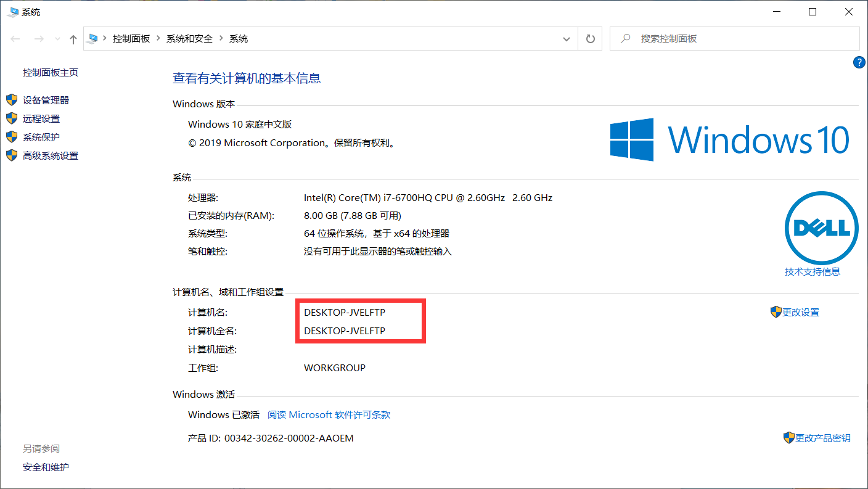Click the forward navigation arrow

(38, 39)
